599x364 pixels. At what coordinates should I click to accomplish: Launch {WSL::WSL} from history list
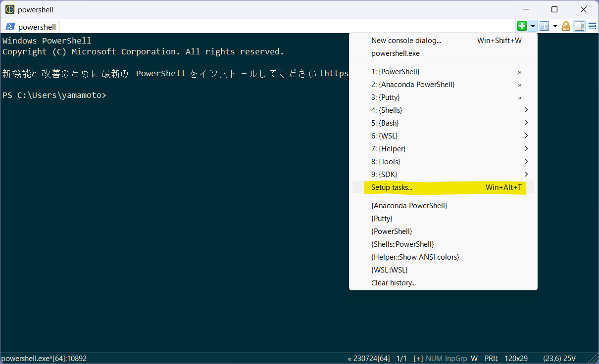coord(443,270)
